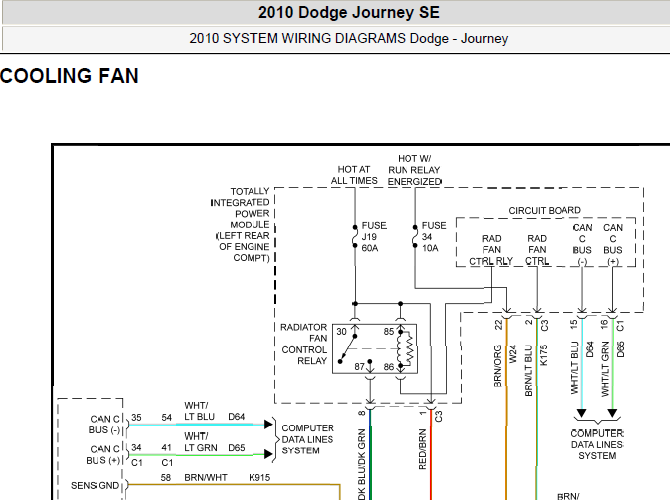Click the 'K915' circuit code

(260, 477)
